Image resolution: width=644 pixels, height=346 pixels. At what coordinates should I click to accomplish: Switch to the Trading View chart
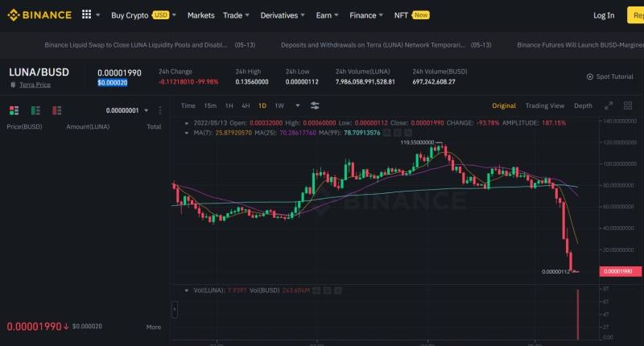[x=545, y=106]
